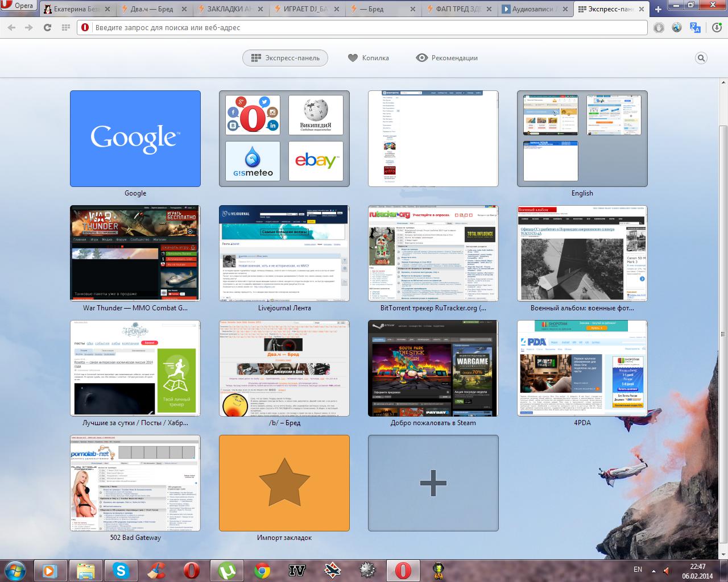Switch to the Два.ч — Бред tab

154,9
